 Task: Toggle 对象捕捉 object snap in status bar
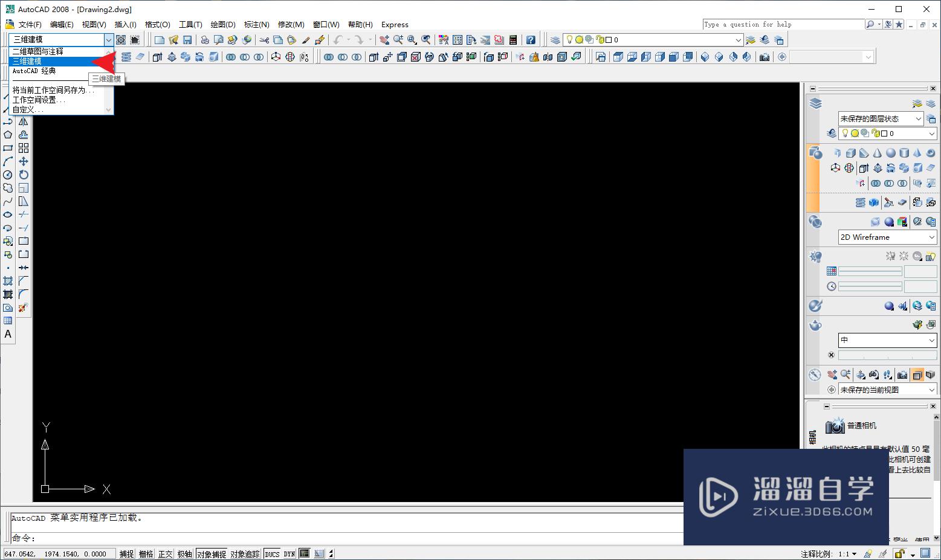pyautogui.click(x=212, y=554)
